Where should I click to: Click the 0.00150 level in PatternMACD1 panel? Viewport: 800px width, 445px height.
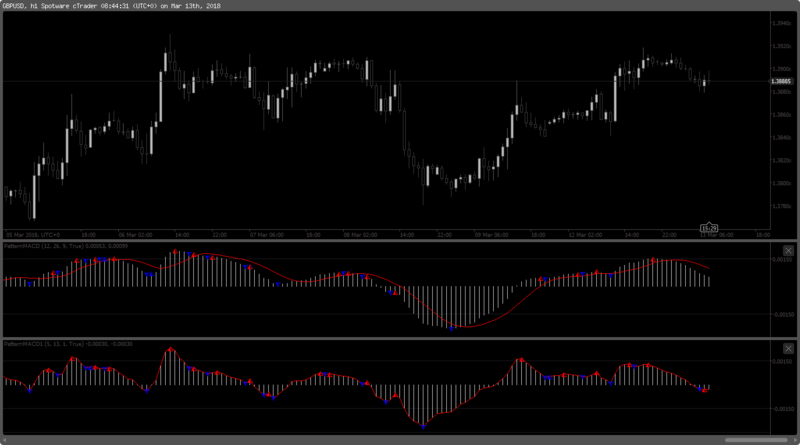coord(783,361)
